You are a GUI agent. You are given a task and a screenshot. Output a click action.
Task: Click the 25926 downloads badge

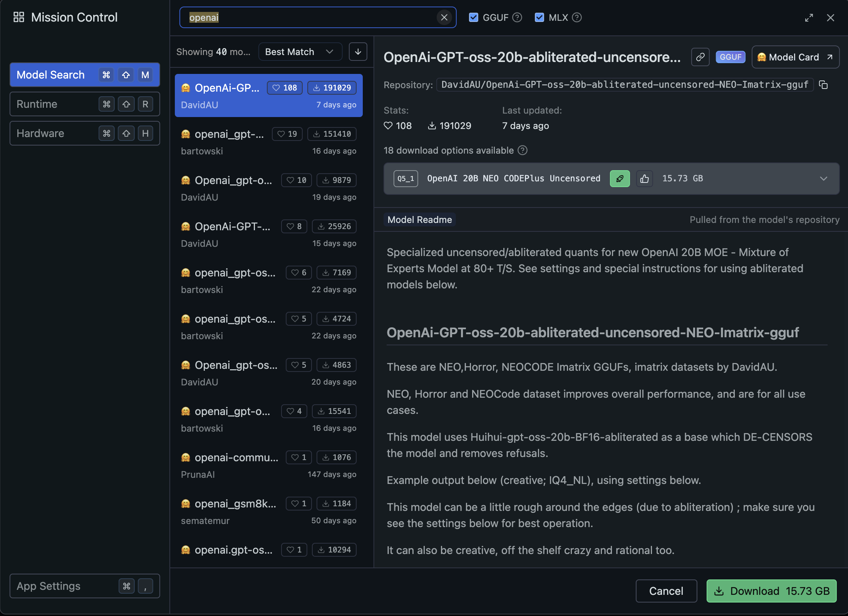pos(334,226)
